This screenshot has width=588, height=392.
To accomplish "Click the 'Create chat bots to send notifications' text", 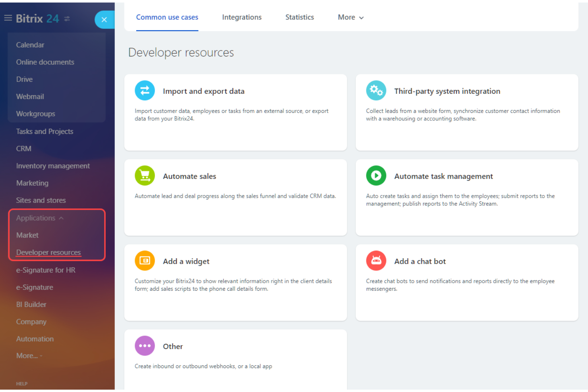I will coord(460,285).
